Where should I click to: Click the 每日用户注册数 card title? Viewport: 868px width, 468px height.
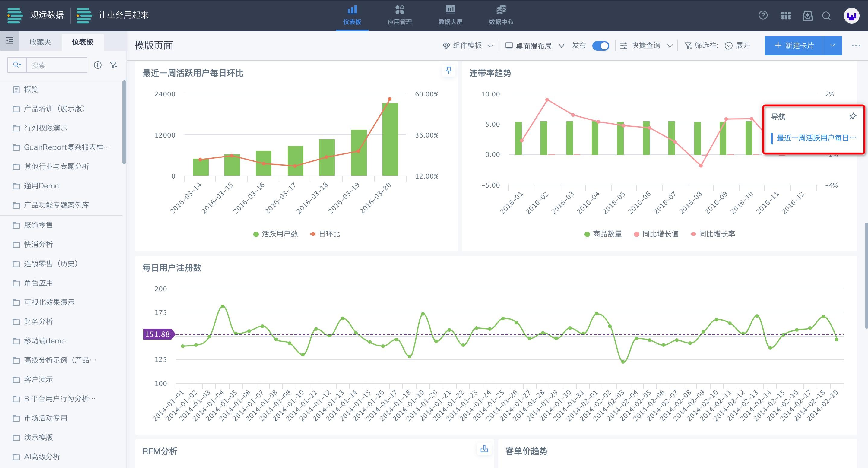coord(172,267)
